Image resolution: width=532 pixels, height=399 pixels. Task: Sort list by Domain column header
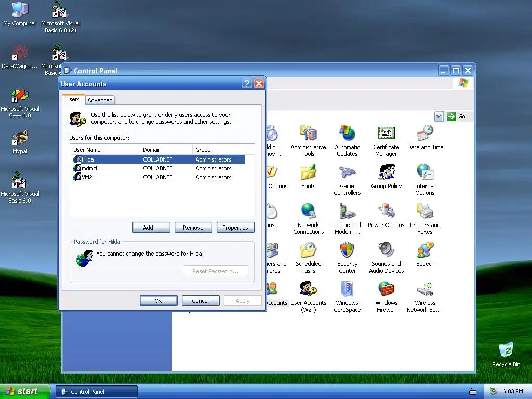[166, 150]
